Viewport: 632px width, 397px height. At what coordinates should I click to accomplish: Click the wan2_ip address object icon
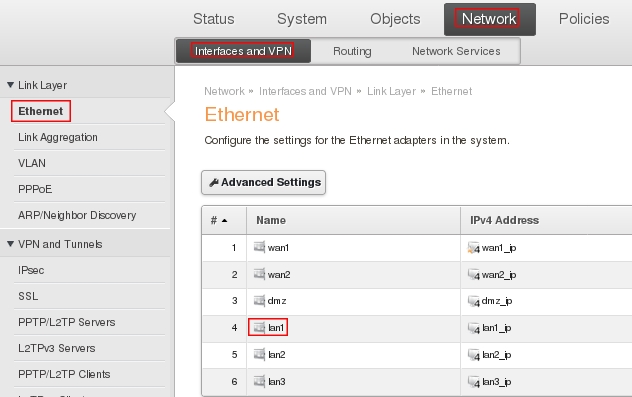474,274
